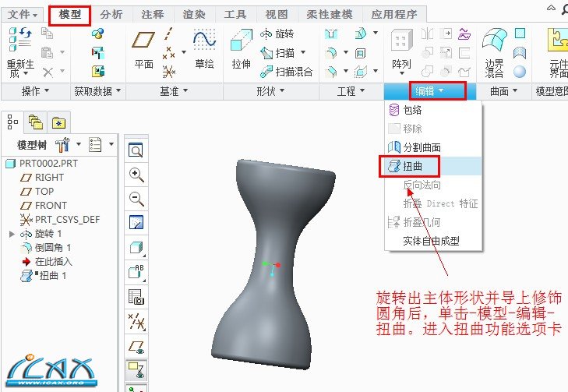The height and width of the screenshot is (392, 568).
Task: Click the Repaint screen icon
Action: tap(136, 222)
